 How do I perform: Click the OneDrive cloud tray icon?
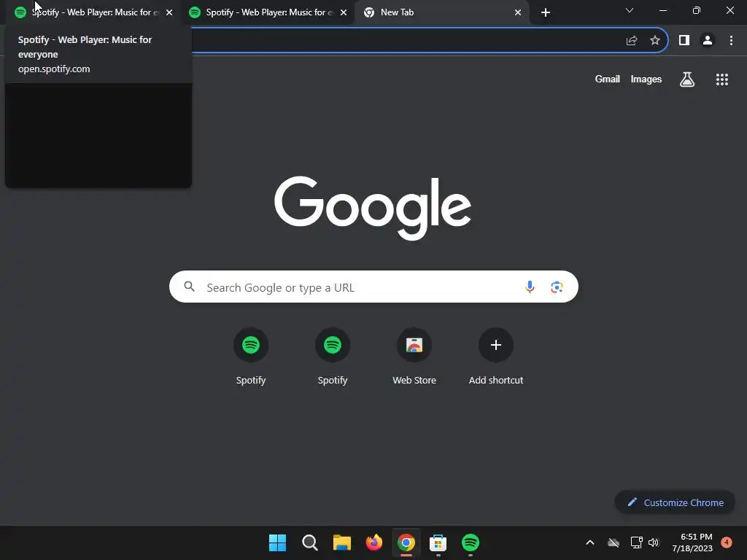point(614,542)
